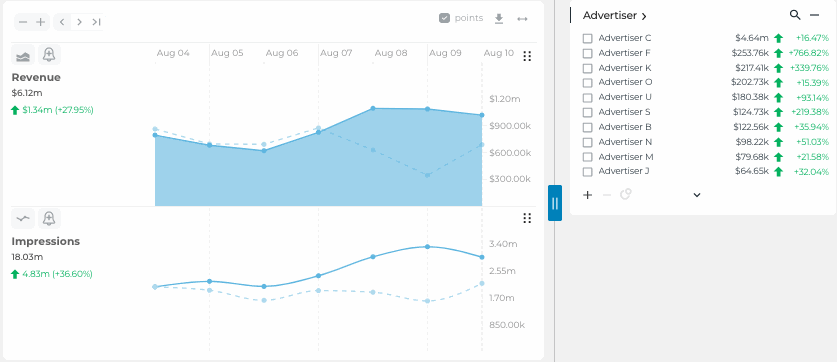Expand the Advertiser dimension chevron
Screen dimensions: 837x362
coord(644,16)
